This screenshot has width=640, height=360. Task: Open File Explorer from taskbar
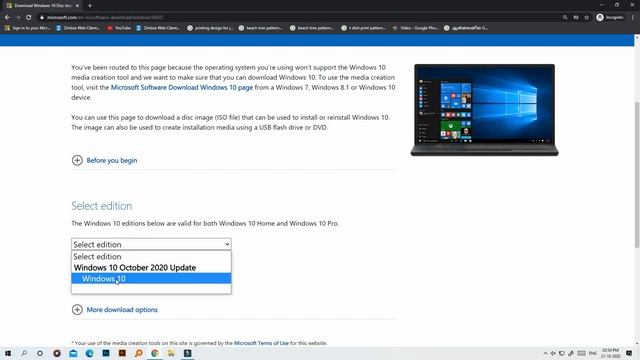pyautogui.click(x=171, y=353)
